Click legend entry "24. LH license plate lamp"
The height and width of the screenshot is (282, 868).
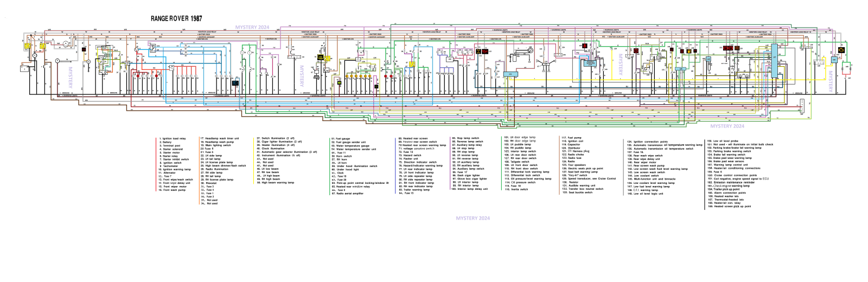click(x=216, y=163)
